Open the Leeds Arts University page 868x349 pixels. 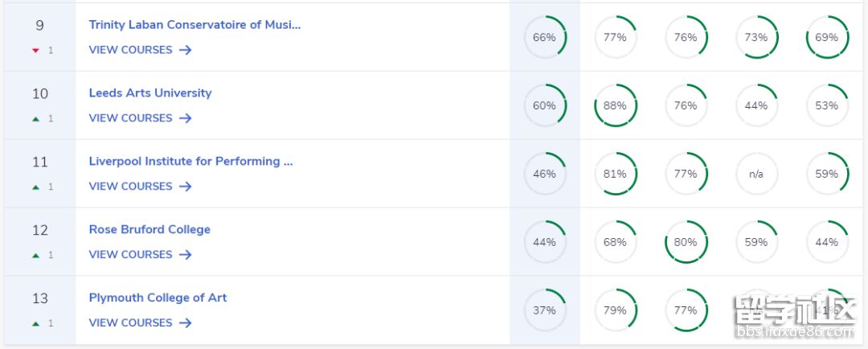point(150,93)
